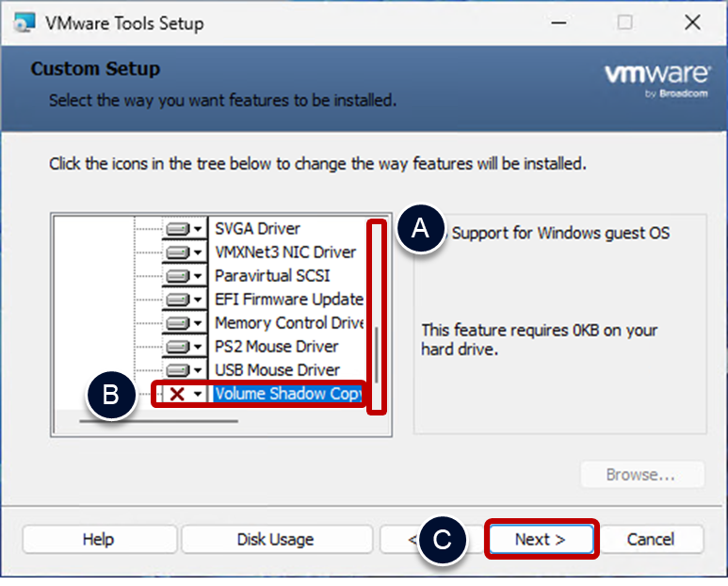Click the EFI Firmware Update feature icon

point(178,300)
